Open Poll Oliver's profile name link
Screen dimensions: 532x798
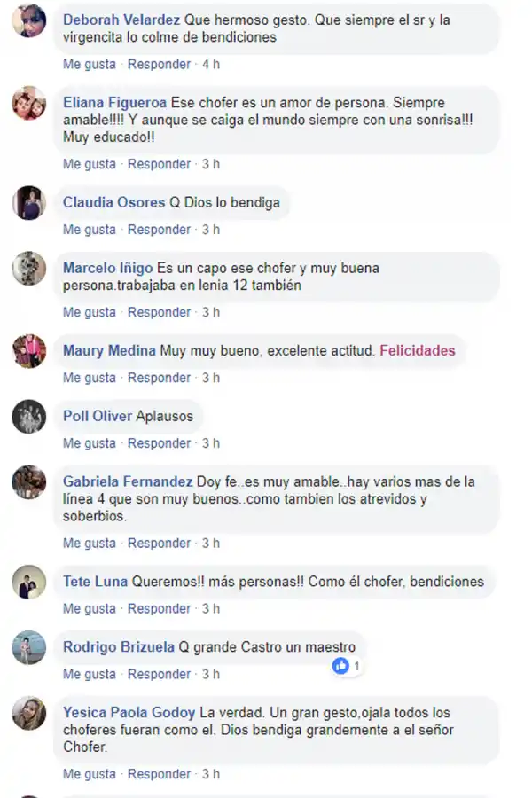tap(98, 416)
